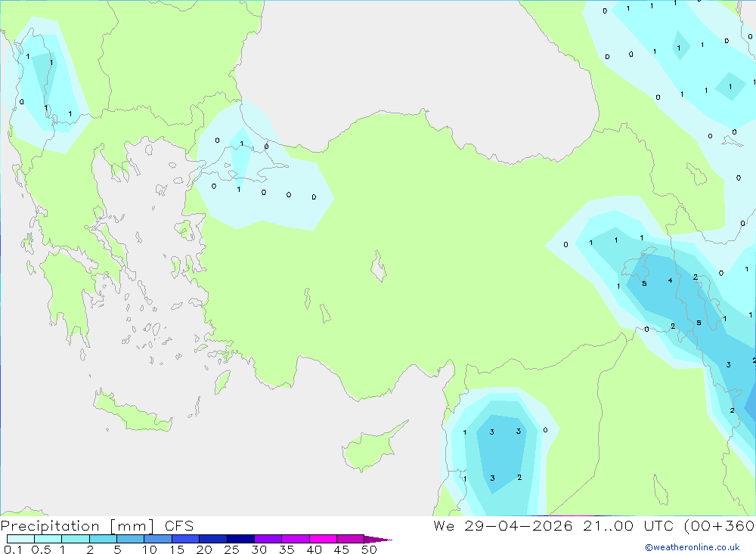Viewport: 756px width, 554px height.
Task: Click the island of Crete on the map
Action: point(132,412)
